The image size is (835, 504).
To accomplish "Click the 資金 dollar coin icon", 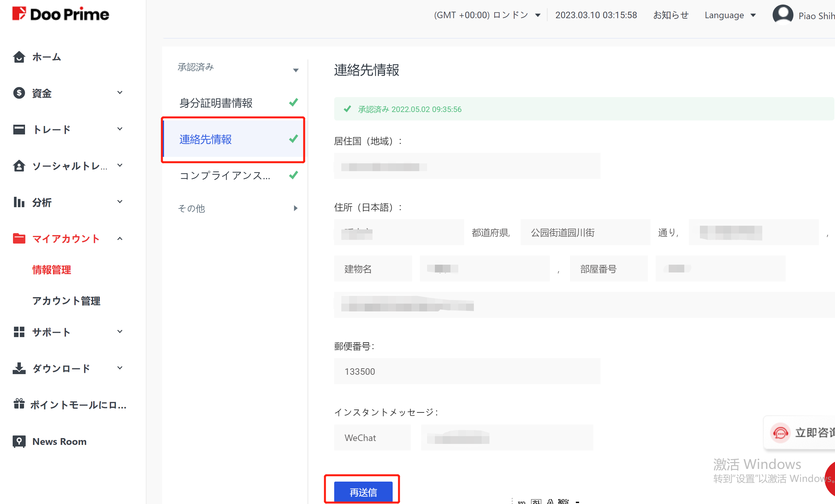I will tap(19, 93).
